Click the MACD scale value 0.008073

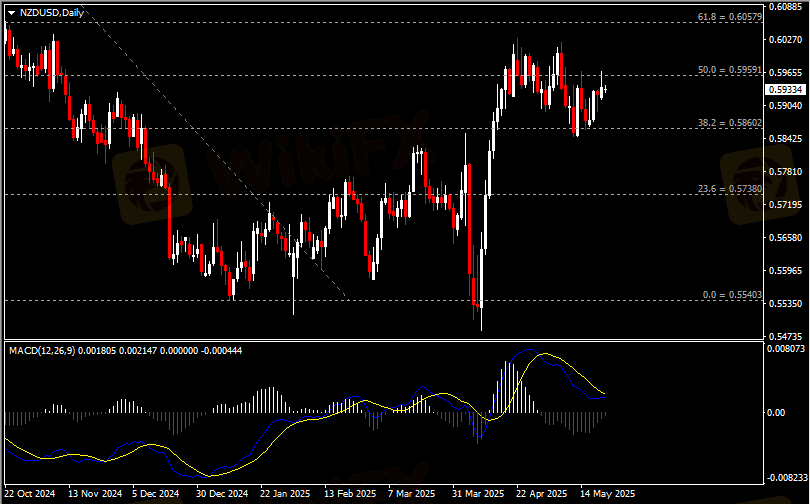(x=786, y=350)
